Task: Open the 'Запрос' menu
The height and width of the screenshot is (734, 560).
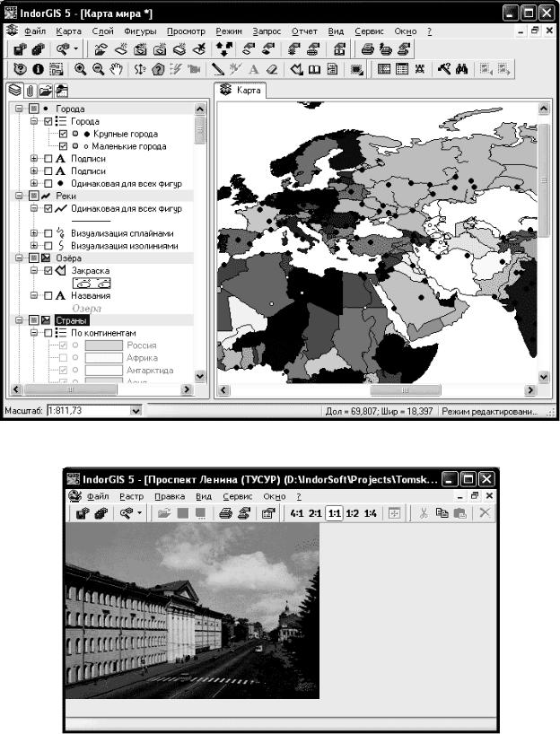Action: [267, 31]
